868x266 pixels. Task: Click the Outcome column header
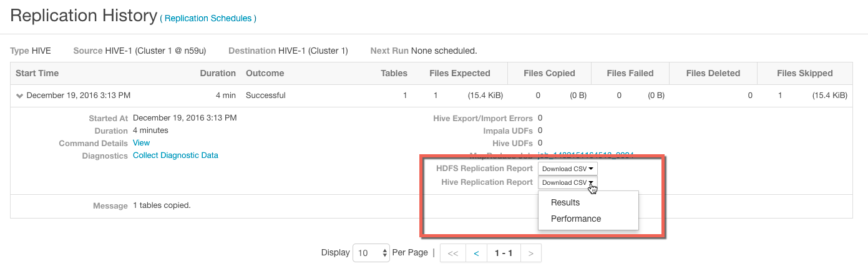point(265,73)
